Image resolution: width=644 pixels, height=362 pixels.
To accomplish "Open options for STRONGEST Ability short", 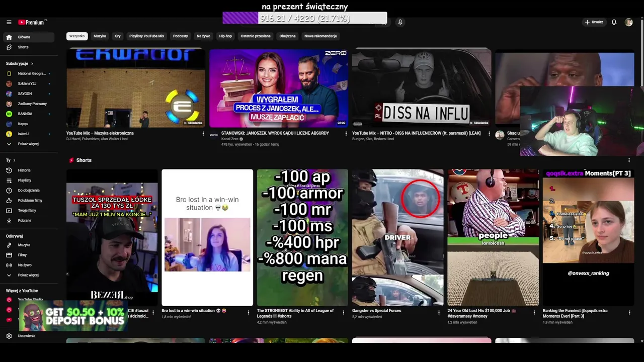I will pos(344,312).
